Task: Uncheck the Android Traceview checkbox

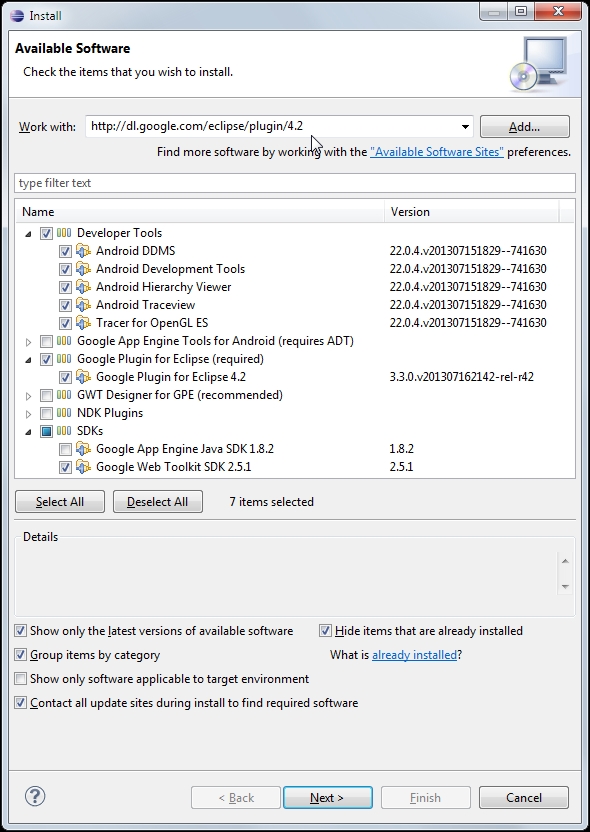Action: [x=65, y=305]
